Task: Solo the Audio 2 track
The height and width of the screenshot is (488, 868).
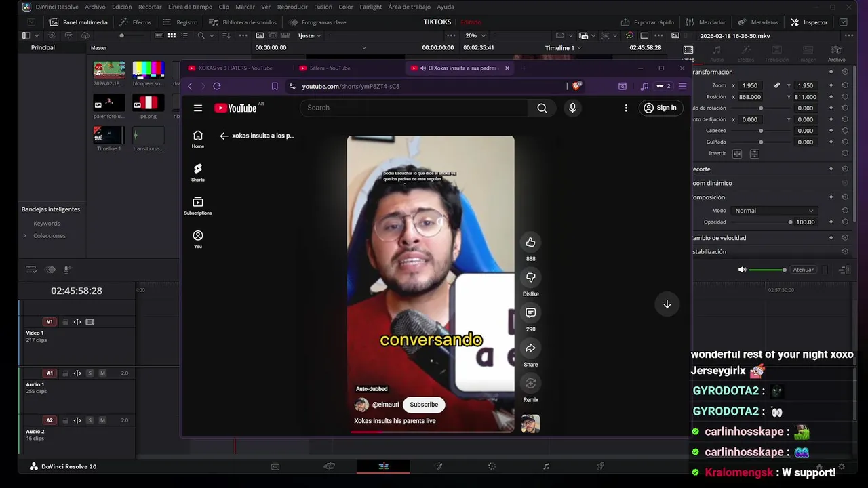Action: [x=90, y=420]
